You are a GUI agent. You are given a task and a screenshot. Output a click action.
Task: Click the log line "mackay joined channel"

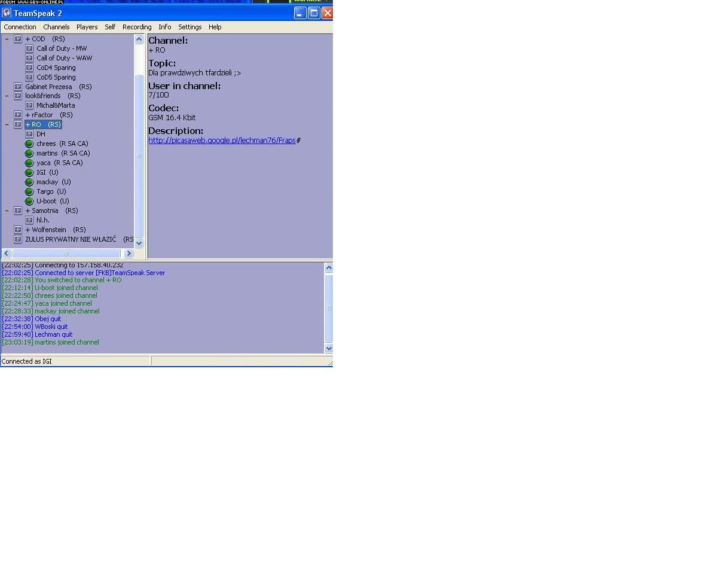(x=51, y=311)
